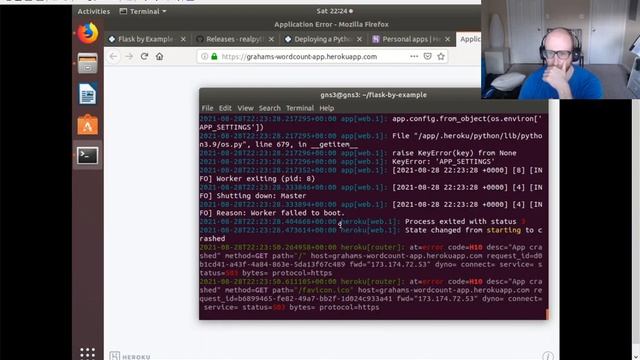Screen dimensions: 640x360
Task: Click the word "starting" highlighted in yellow
Action: coord(504,230)
